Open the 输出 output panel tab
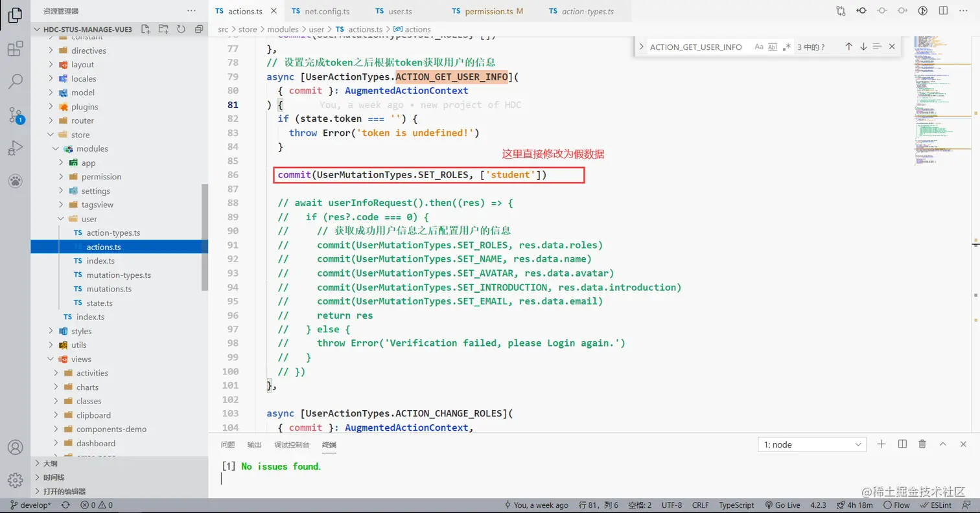 (x=255, y=445)
